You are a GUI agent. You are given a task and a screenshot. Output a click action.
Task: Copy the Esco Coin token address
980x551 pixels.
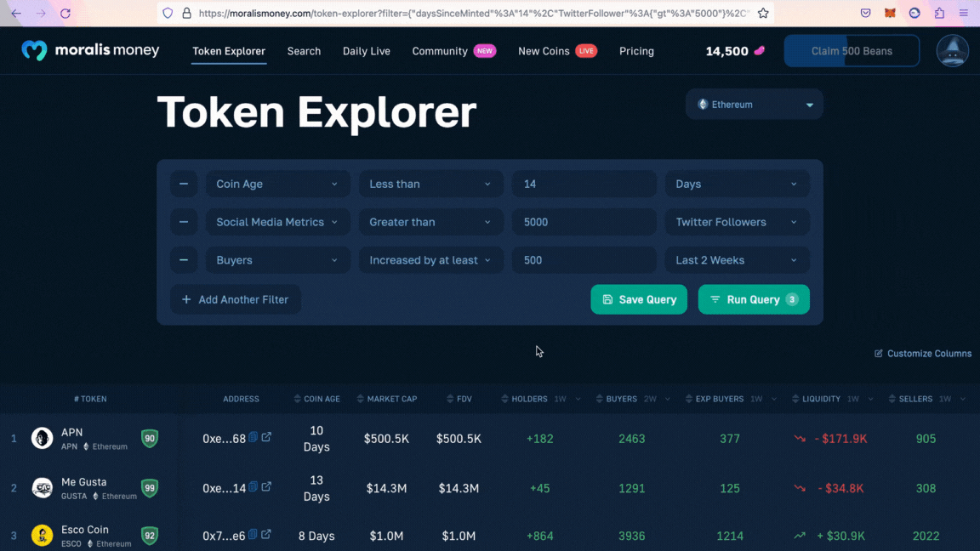click(254, 534)
